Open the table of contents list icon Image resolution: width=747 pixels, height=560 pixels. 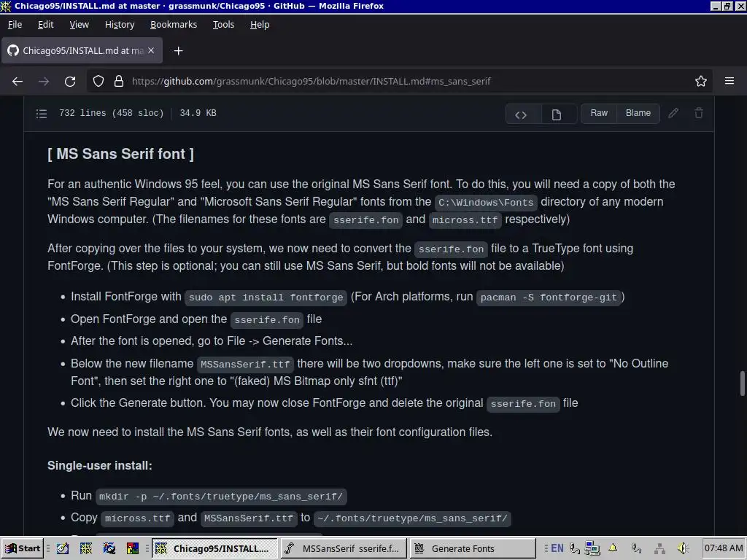(x=42, y=113)
